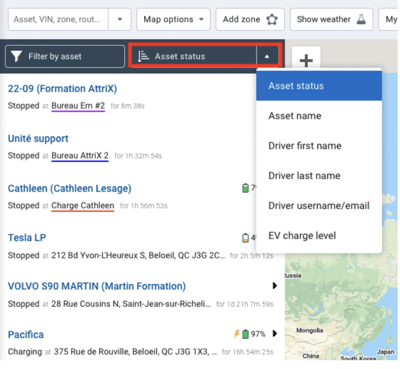Click the 28 Rue Cousins N address
Viewport: 400px width, 369px height.
click(131, 304)
